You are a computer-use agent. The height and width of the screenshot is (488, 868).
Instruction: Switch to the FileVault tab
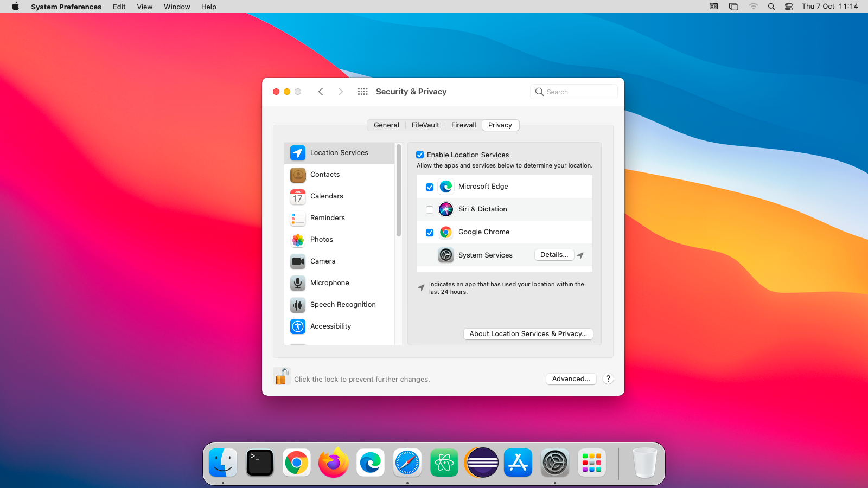pos(425,125)
